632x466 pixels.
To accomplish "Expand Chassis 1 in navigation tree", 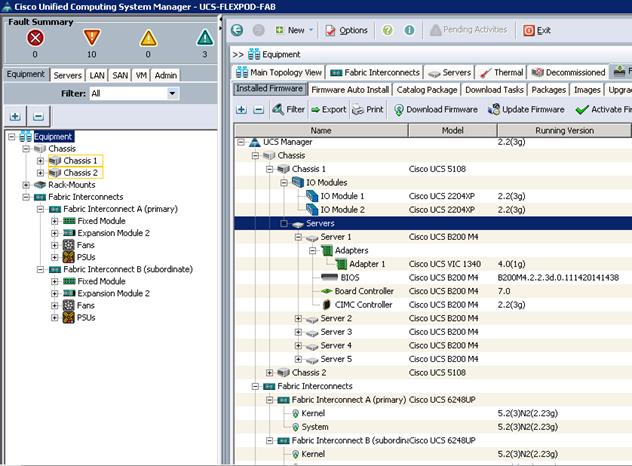I will pos(40,161).
